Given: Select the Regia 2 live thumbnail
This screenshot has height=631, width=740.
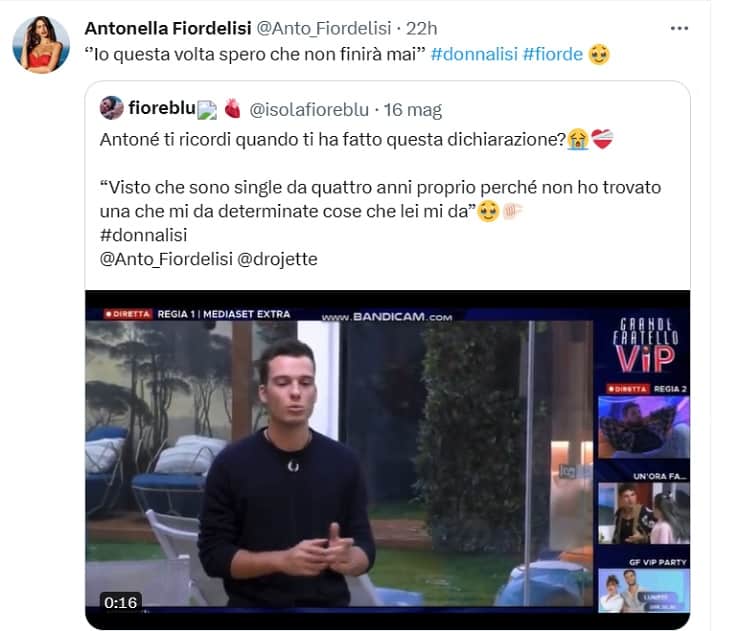Looking at the screenshot, I should coord(643,427).
